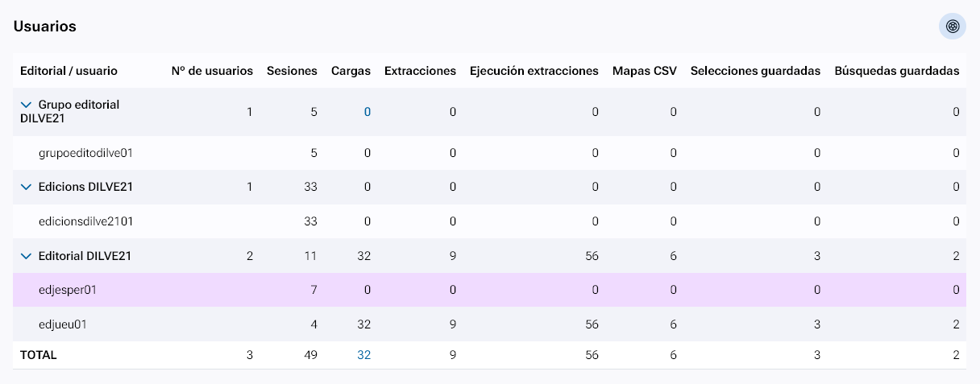Click the Nº de usuarios column header

pyautogui.click(x=212, y=71)
